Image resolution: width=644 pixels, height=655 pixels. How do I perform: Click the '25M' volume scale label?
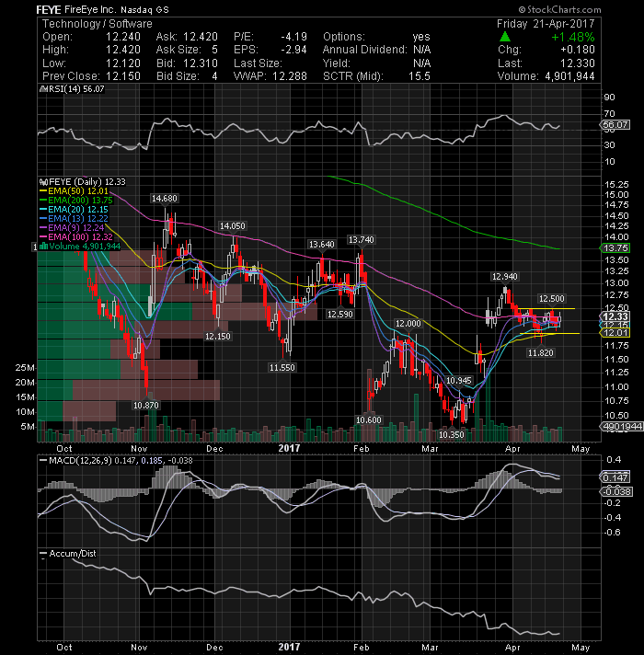[25, 368]
